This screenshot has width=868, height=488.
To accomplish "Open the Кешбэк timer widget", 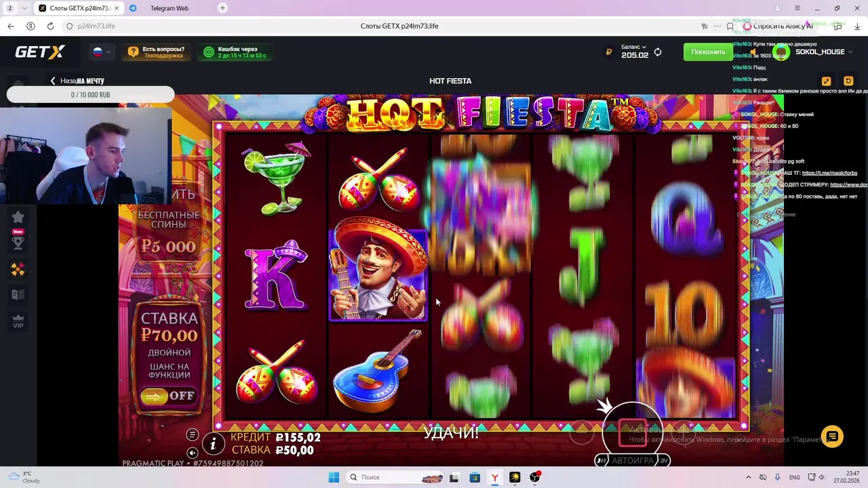I will [x=235, y=52].
